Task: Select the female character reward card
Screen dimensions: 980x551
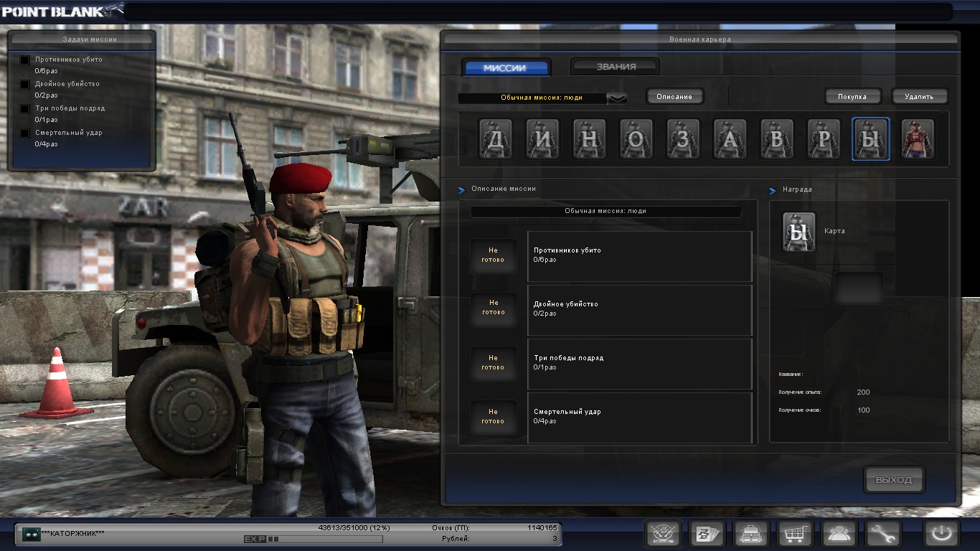Action: [x=918, y=138]
